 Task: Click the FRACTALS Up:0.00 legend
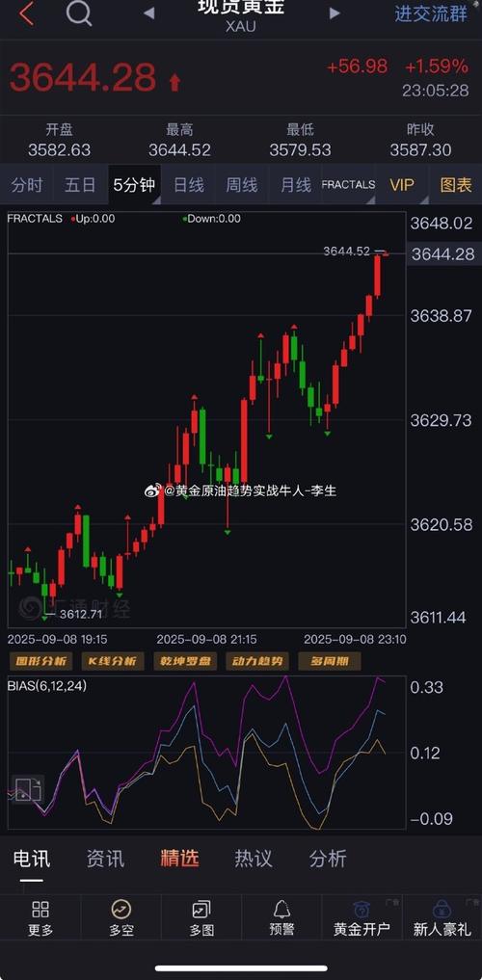pos(61,219)
